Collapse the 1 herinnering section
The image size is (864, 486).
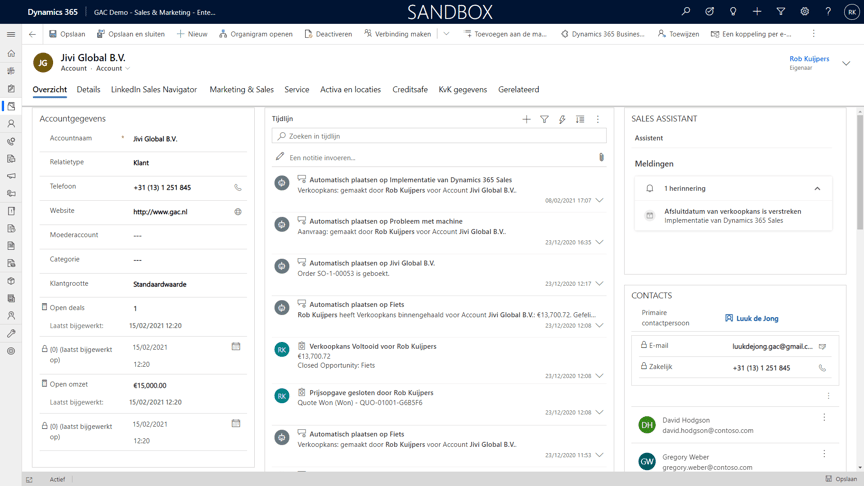[x=817, y=188]
